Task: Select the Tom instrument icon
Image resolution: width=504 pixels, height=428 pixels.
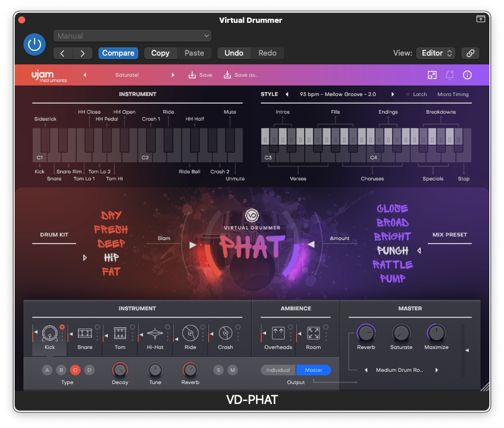Action: point(120,333)
